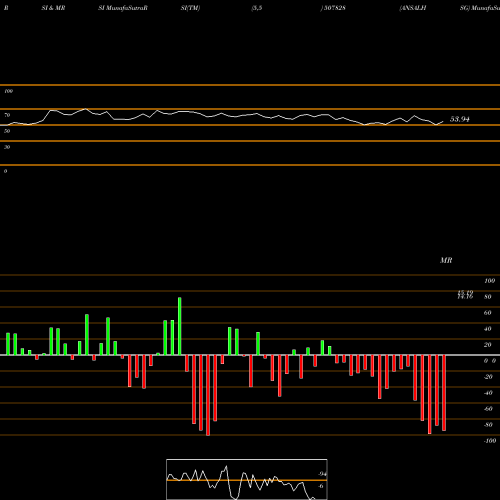Click the MR axis label 40
The width and height of the screenshot is (500, 500).
488,329
